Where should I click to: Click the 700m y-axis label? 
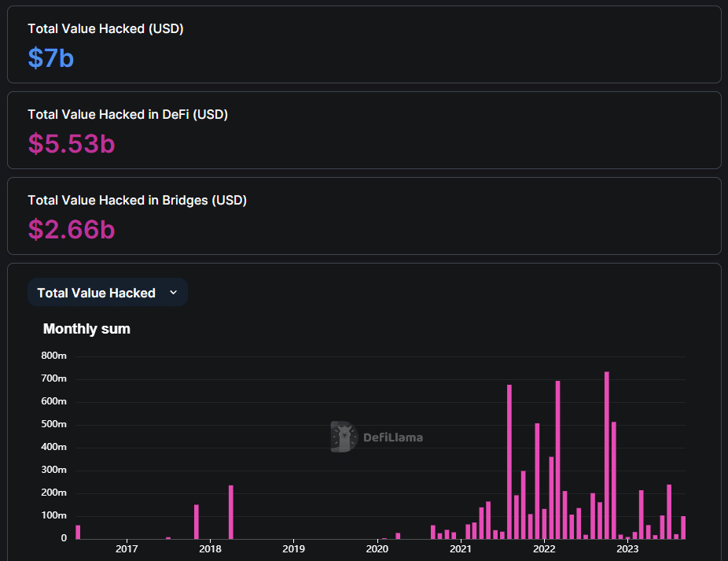(x=54, y=378)
